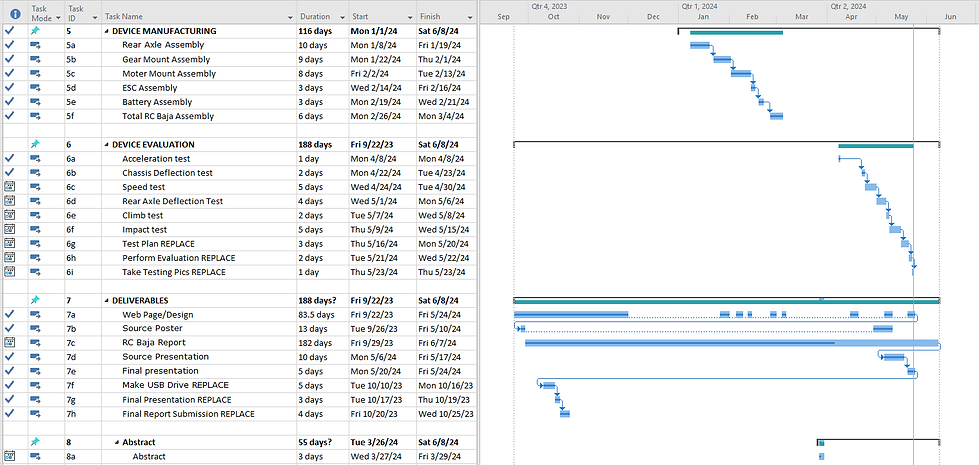979x465 pixels.
Task: Open the Task Name column filter dropdown
Action: [x=290, y=17]
